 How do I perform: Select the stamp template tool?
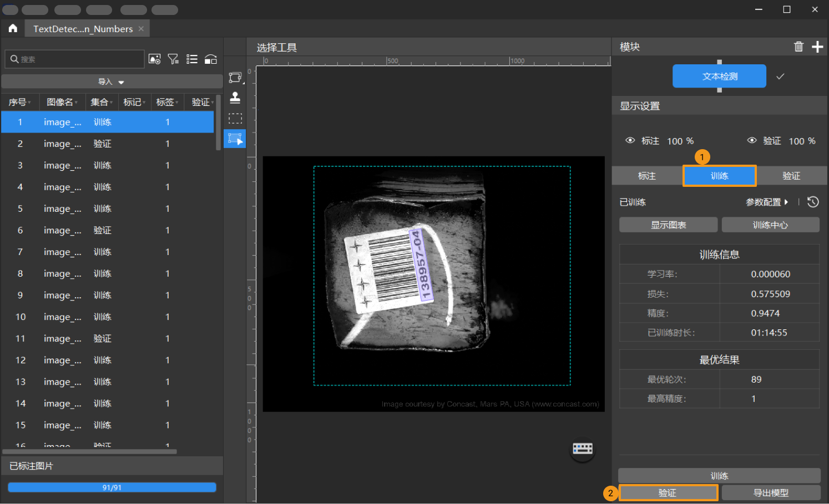coord(235,98)
